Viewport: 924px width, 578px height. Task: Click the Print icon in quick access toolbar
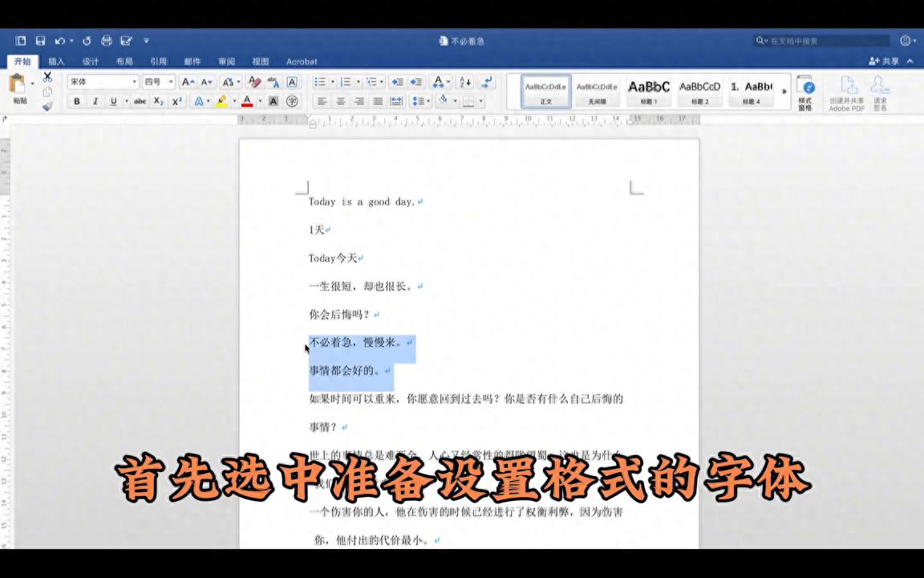(106, 41)
